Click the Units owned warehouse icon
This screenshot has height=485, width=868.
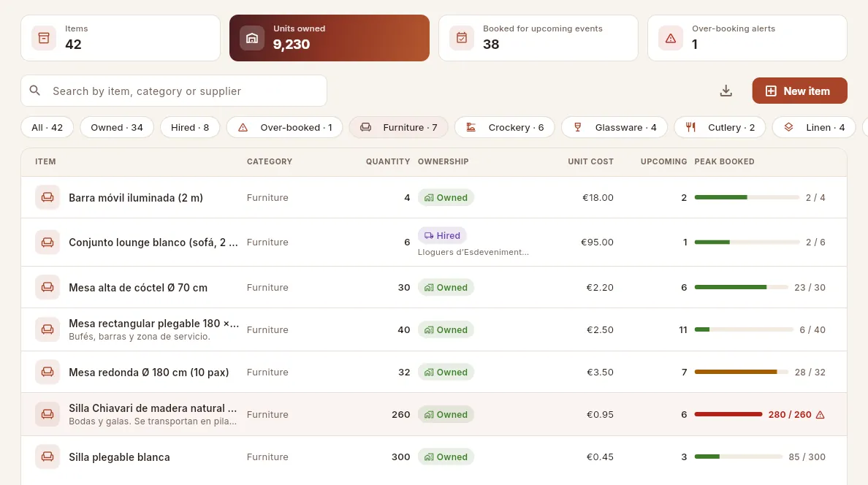click(252, 38)
